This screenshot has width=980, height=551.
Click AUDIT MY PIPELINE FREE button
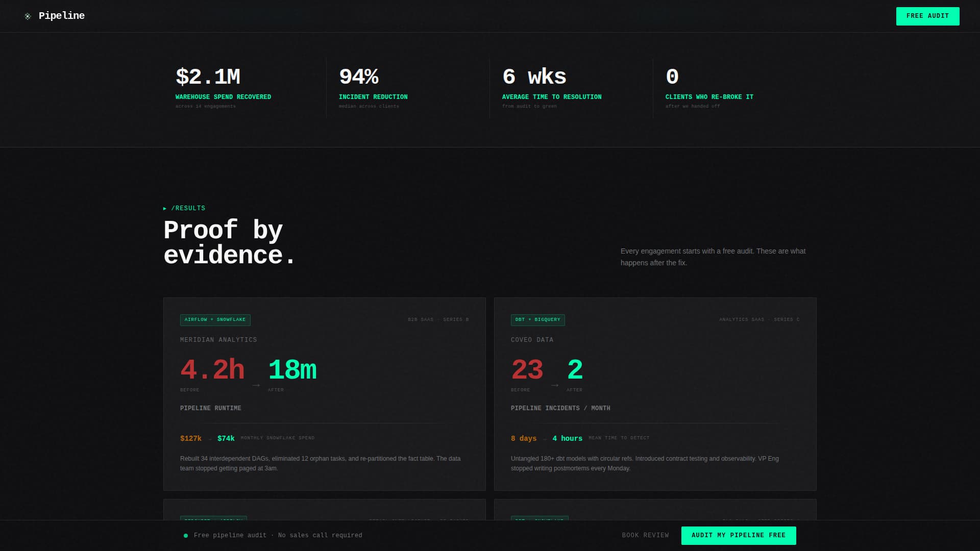(739, 536)
